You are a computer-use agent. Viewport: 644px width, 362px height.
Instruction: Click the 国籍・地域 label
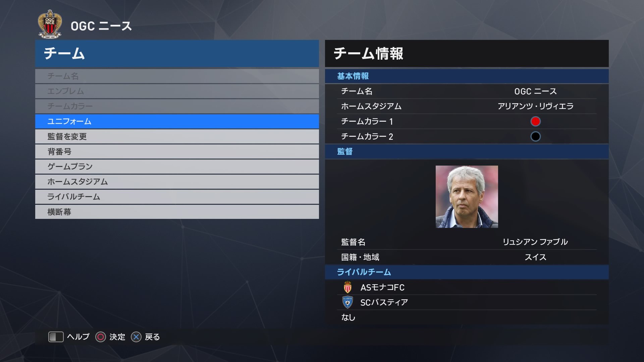[360, 257]
